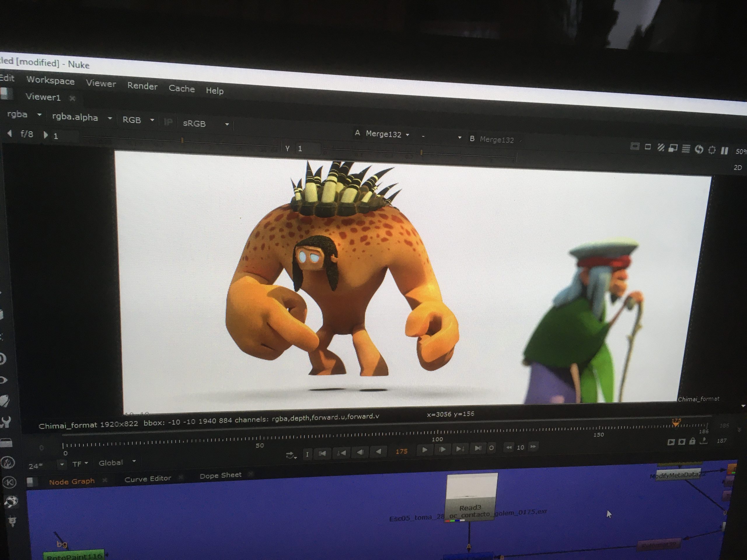Viewport: 747px width, 560px height.
Task: Click the downscale resolution overlapping squares icon
Action: click(x=673, y=148)
